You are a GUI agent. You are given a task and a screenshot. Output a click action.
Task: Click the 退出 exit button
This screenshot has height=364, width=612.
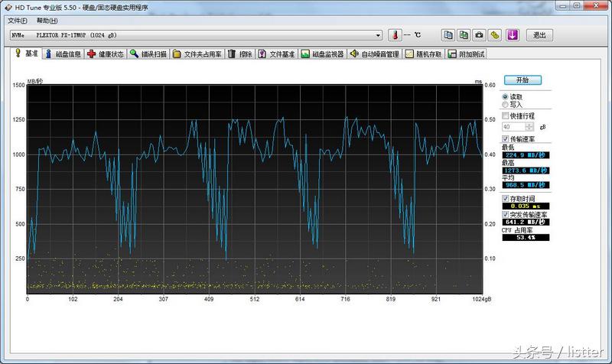539,35
